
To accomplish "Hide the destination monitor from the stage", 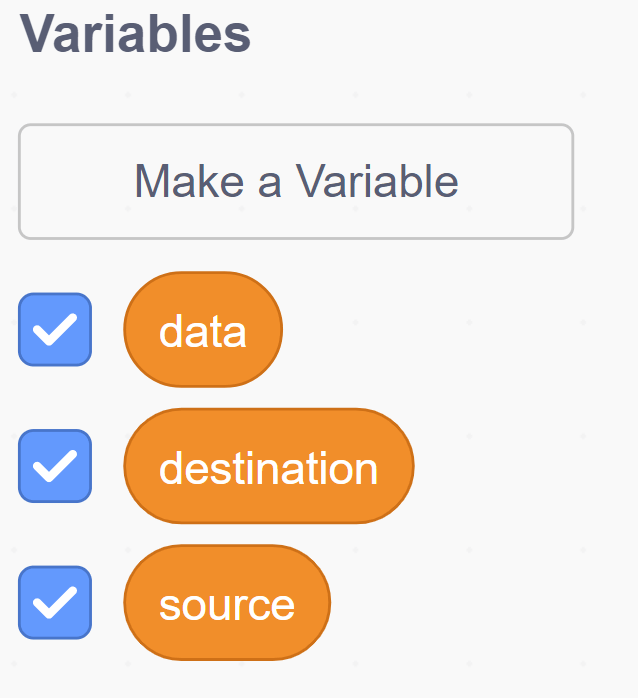I will (55, 466).
